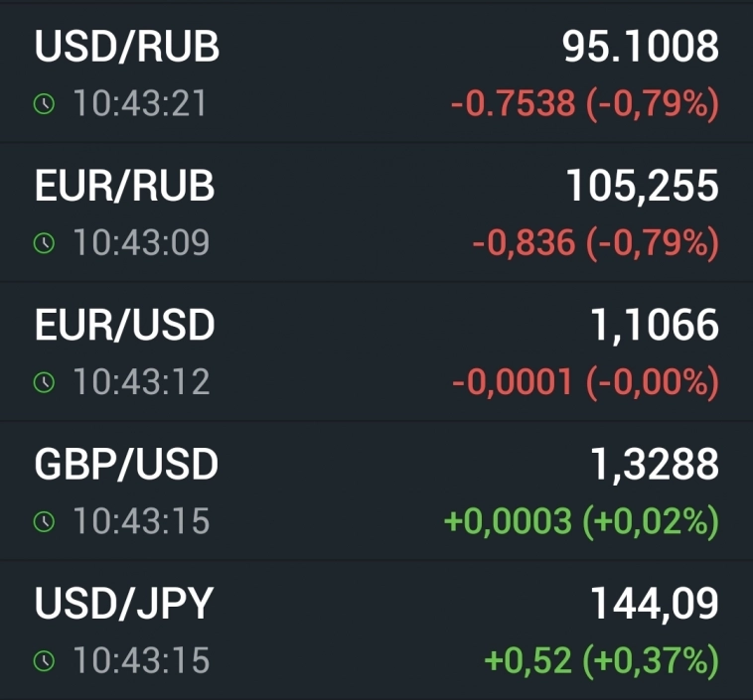Select the GBP/USD pair name
This screenshot has width=753, height=700.
[127, 465]
